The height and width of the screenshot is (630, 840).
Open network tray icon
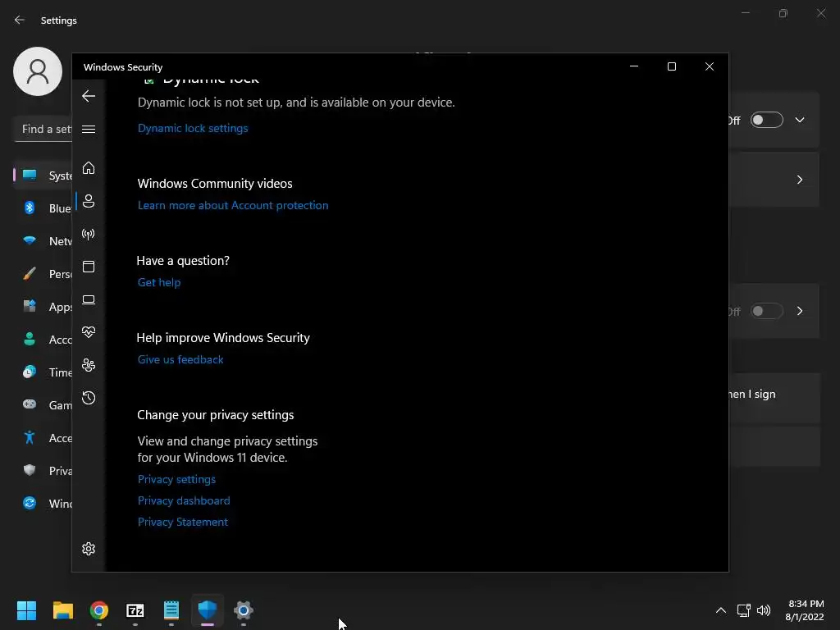pyautogui.click(x=743, y=610)
